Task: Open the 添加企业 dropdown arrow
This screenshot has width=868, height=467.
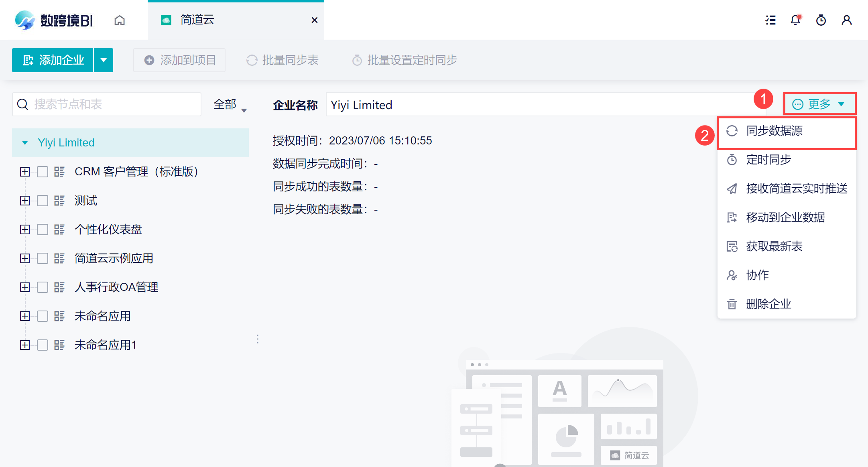Action: coord(104,60)
